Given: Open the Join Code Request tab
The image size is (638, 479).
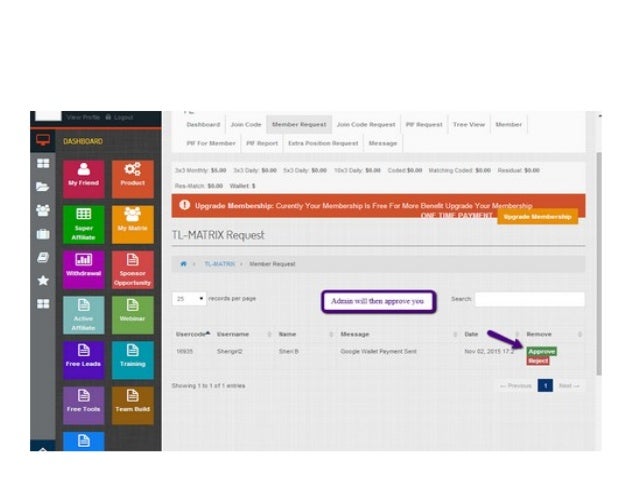Looking at the screenshot, I should (366, 125).
